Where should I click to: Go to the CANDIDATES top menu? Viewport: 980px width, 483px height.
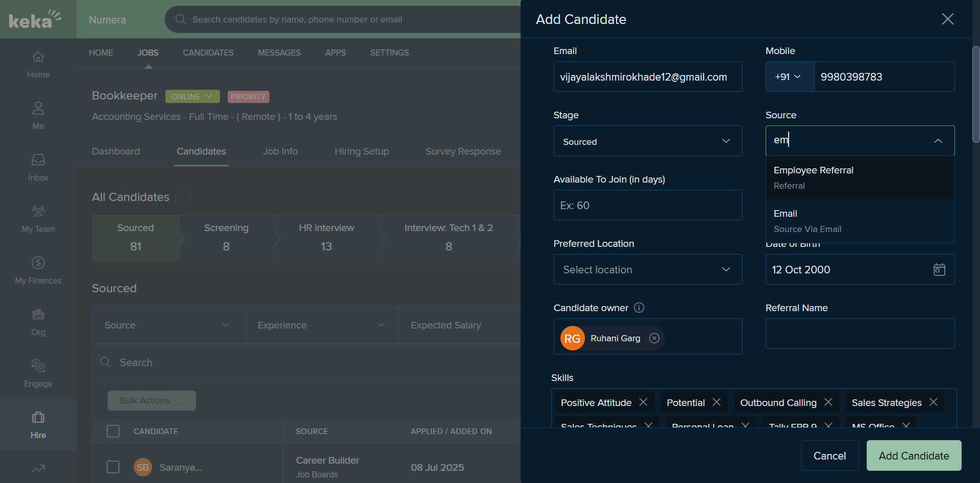point(208,53)
